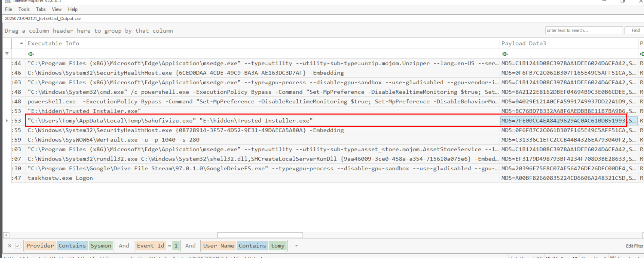Click the funnel icon in the filter row
Viewport: 644px width, 258px height.
(x=7, y=54)
